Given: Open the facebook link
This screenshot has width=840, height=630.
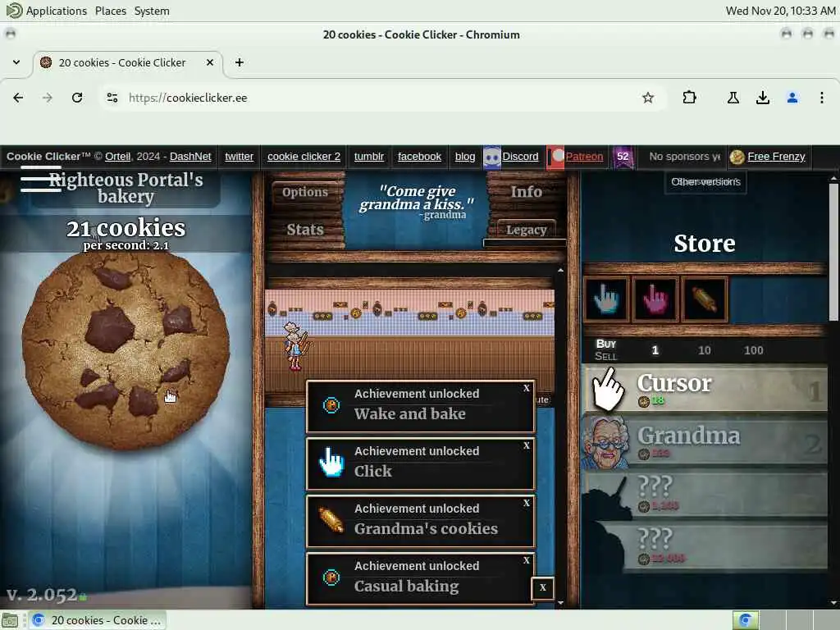Looking at the screenshot, I should 419,157.
